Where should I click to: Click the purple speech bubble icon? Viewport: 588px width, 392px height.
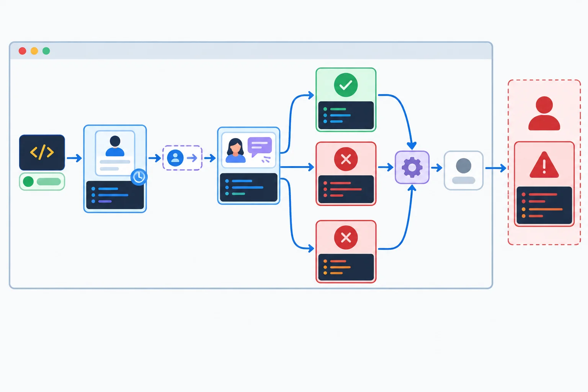260,147
